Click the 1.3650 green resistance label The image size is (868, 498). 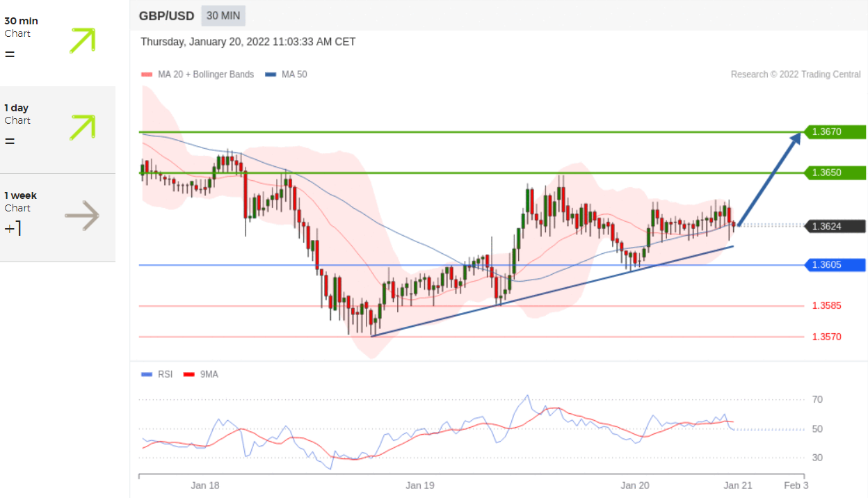(835, 172)
